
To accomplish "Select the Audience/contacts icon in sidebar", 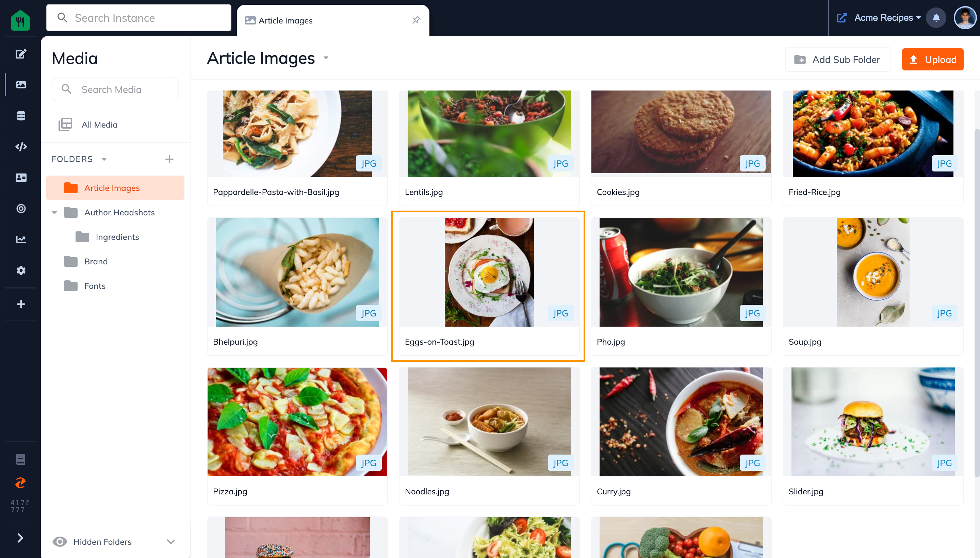I will pos(20,178).
